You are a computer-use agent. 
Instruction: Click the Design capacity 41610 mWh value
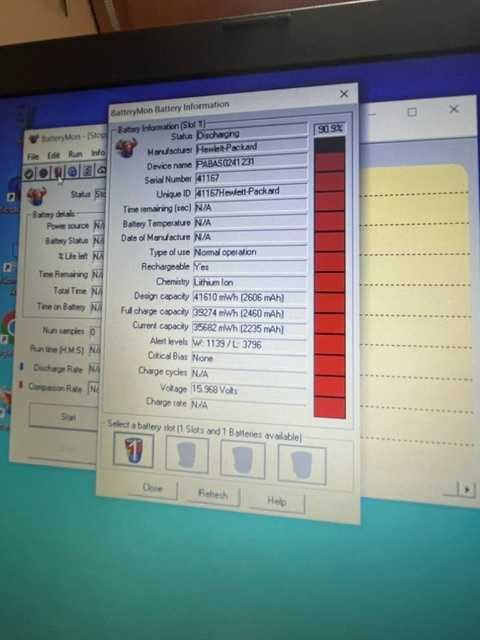point(250,297)
